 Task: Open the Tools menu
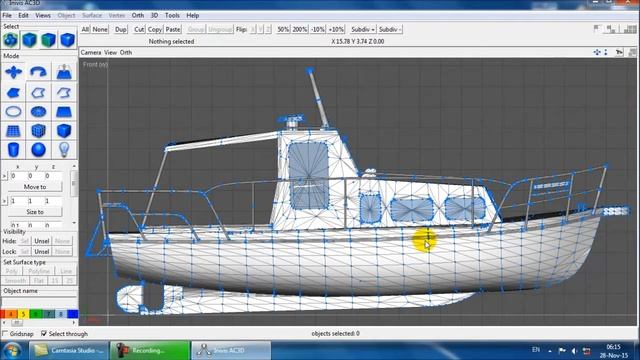click(x=172, y=16)
